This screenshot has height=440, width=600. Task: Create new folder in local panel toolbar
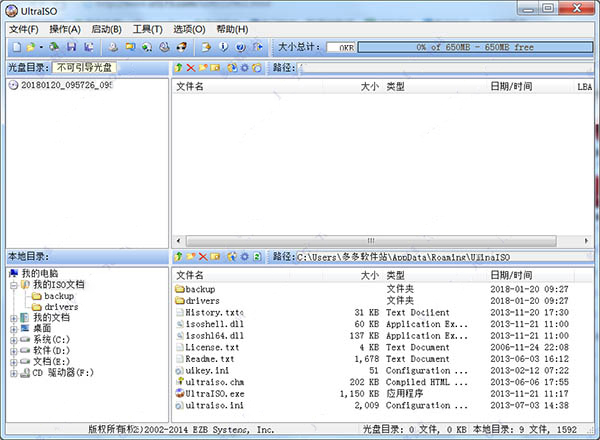pyautogui.click(x=191, y=256)
